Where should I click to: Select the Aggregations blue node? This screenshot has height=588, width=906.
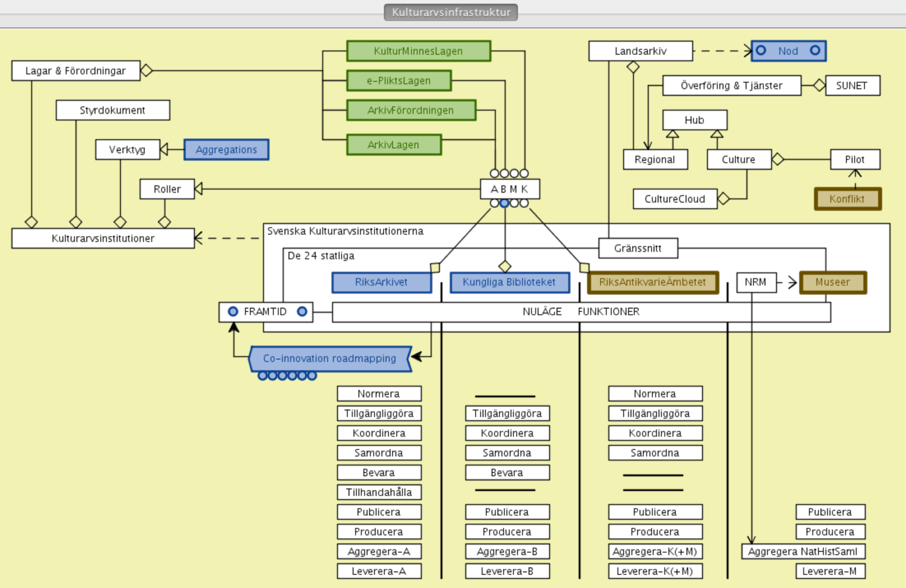[x=226, y=149]
